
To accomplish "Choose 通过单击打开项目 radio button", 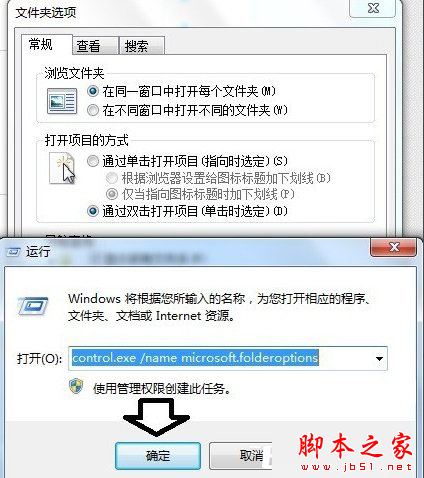I will click(93, 161).
